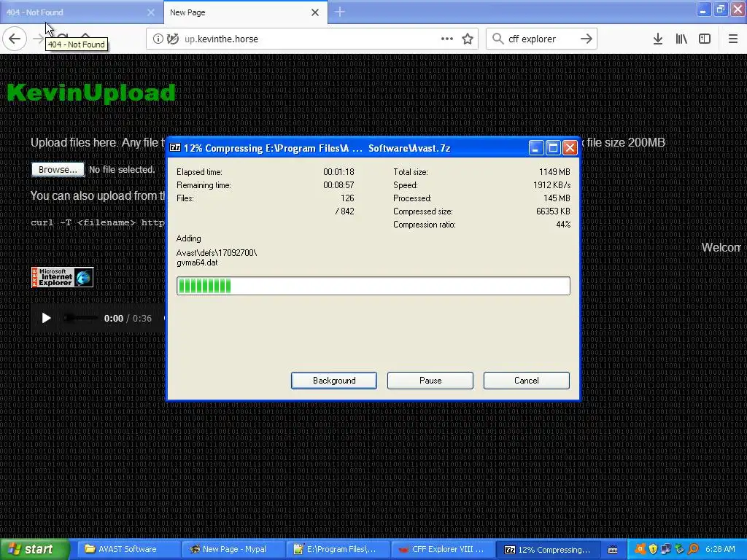Click the search magnifier icon
Screen dimensions: 747x560
(x=498, y=39)
